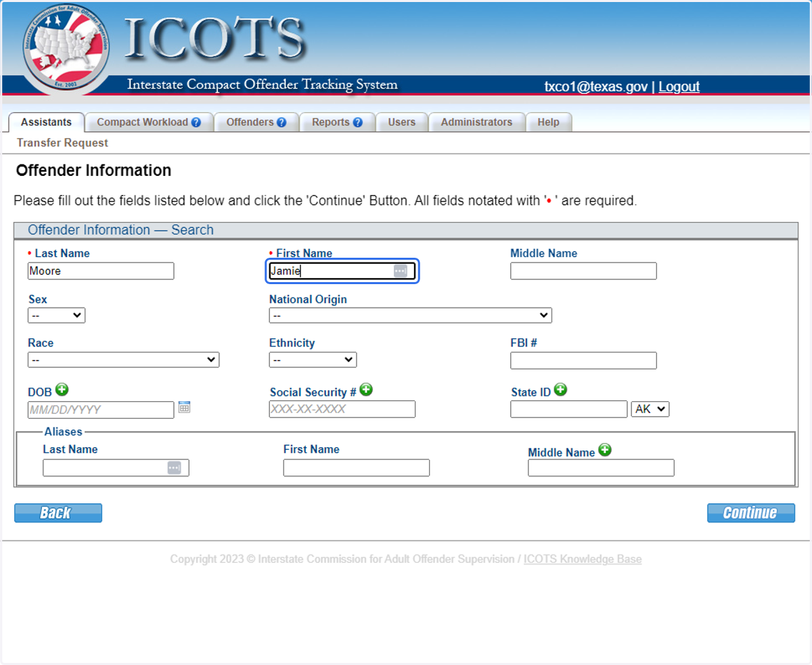Click the alias Last Name field
The height and width of the screenshot is (665, 812).
click(116, 467)
